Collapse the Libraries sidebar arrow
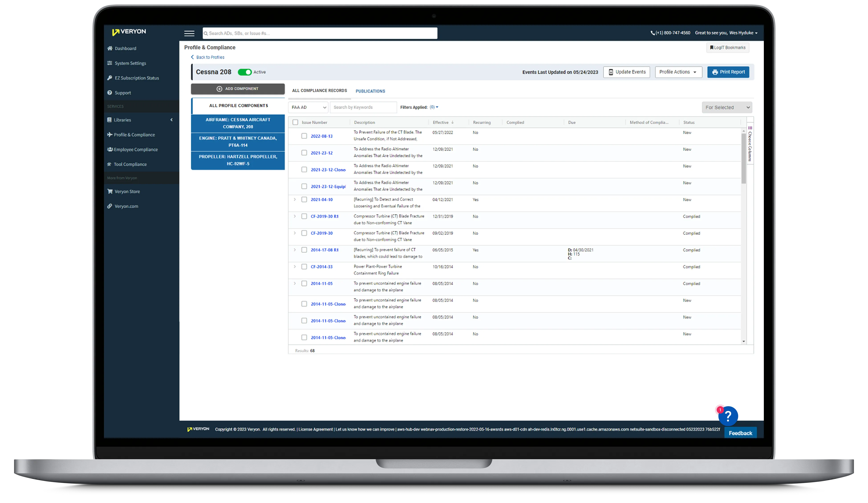Viewport: 868px width, 503px height. [x=172, y=120]
